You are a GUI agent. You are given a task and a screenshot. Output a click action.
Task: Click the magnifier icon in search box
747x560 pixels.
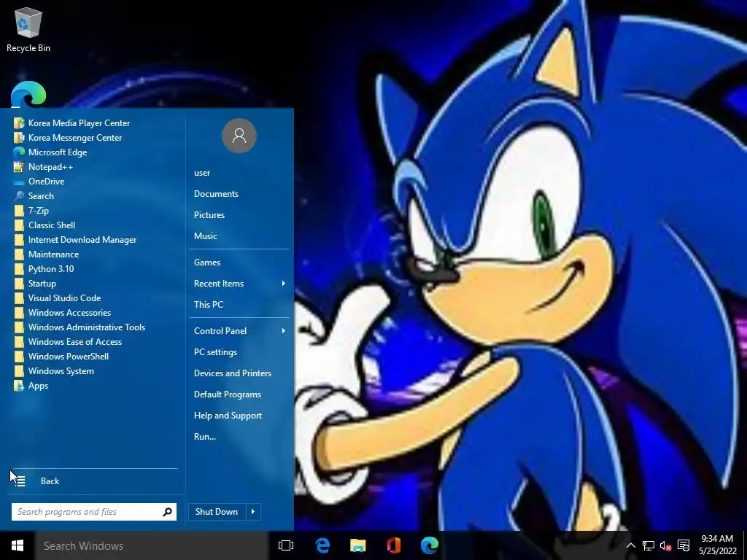167,512
